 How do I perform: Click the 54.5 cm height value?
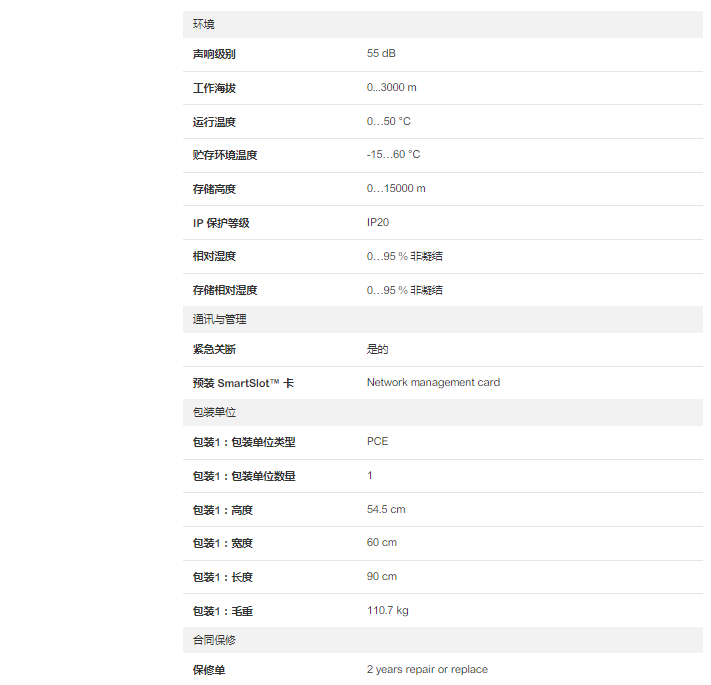pos(386,509)
